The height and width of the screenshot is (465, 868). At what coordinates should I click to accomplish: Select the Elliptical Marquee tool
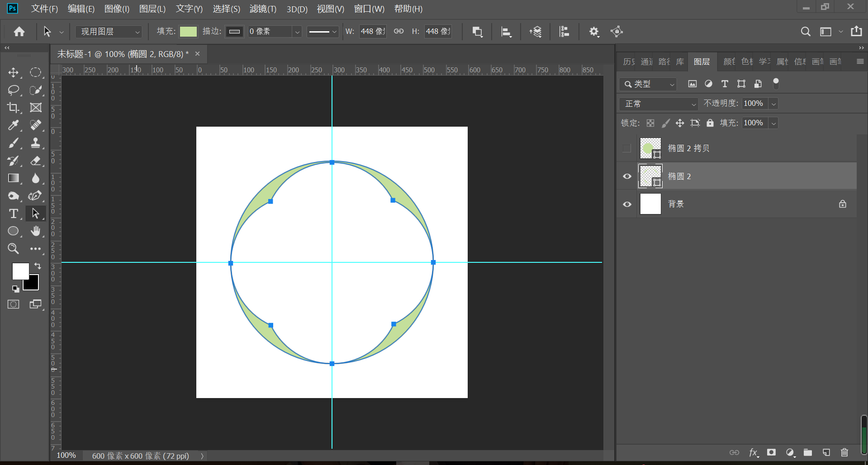(35, 72)
